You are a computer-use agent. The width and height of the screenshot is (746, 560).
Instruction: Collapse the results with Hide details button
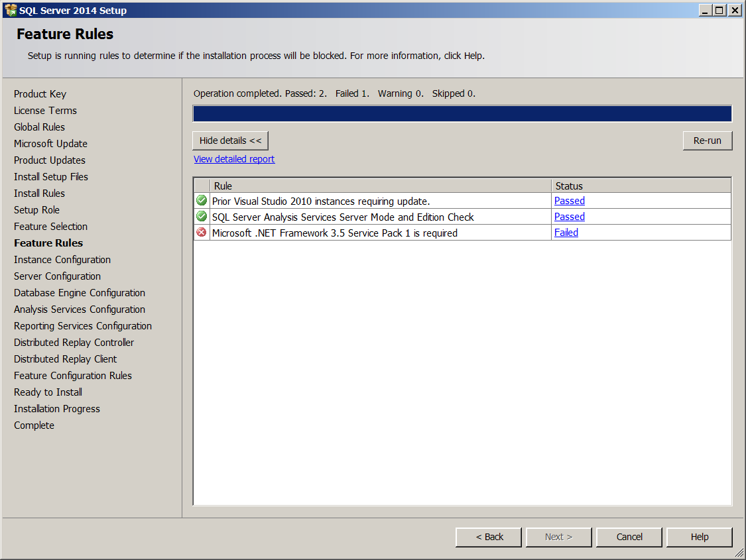click(x=230, y=140)
